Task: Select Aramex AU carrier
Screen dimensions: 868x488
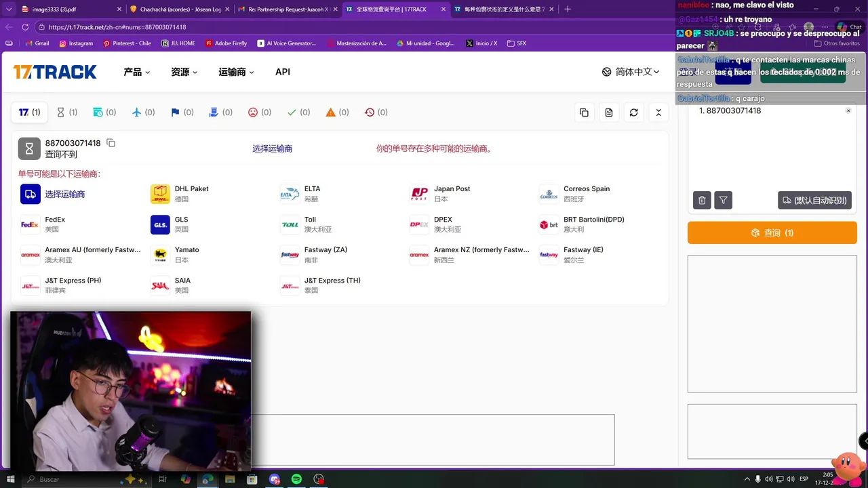Action: coord(81,255)
